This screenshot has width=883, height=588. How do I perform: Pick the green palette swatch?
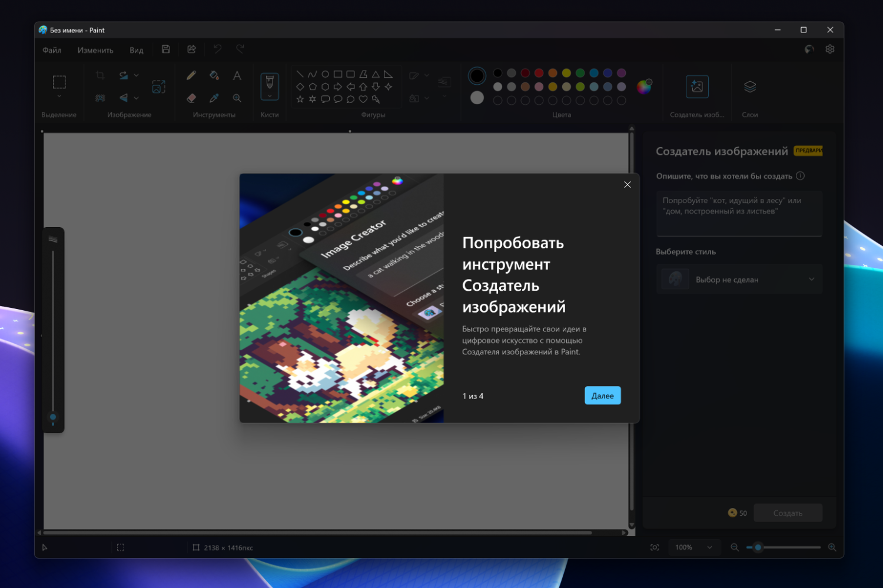click(x=580, y=73)
